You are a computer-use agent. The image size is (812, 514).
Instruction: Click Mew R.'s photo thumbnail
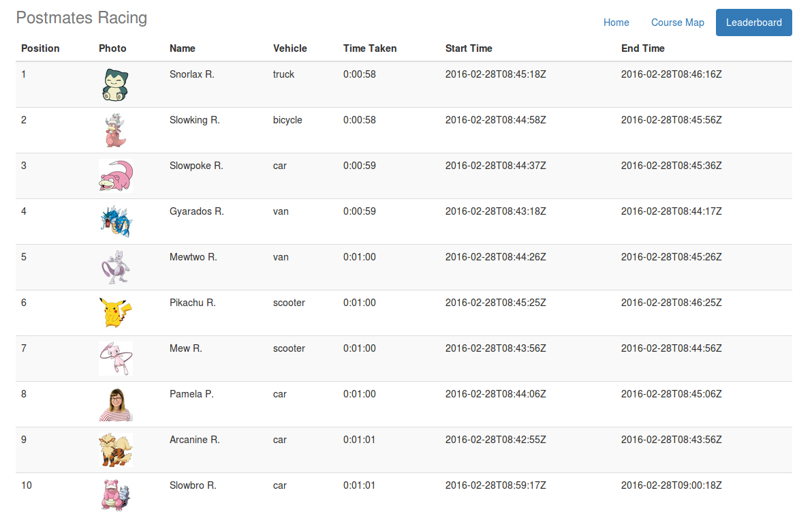coord(116,359)
